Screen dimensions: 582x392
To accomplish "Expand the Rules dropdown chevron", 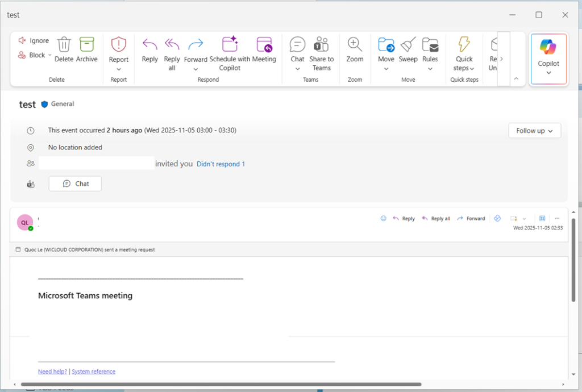I will (430, 69).
